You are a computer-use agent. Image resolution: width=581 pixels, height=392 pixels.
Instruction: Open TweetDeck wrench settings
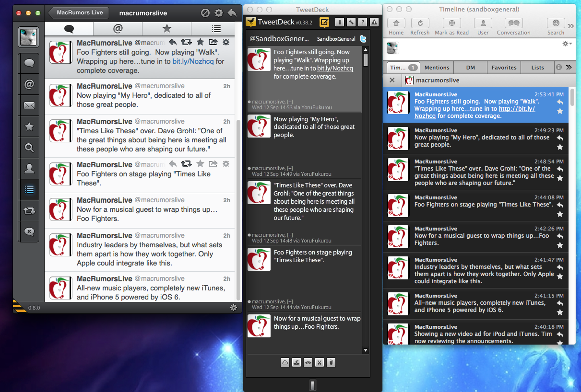pyautogui.click(x=351, y=22)
